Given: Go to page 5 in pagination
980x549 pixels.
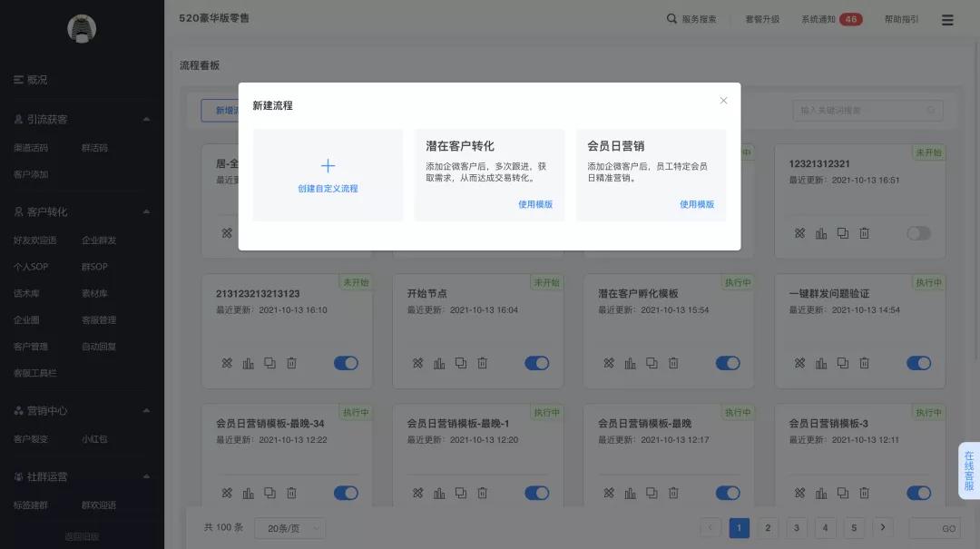Looking at the screenshot, I should click(x=853, y=527).
